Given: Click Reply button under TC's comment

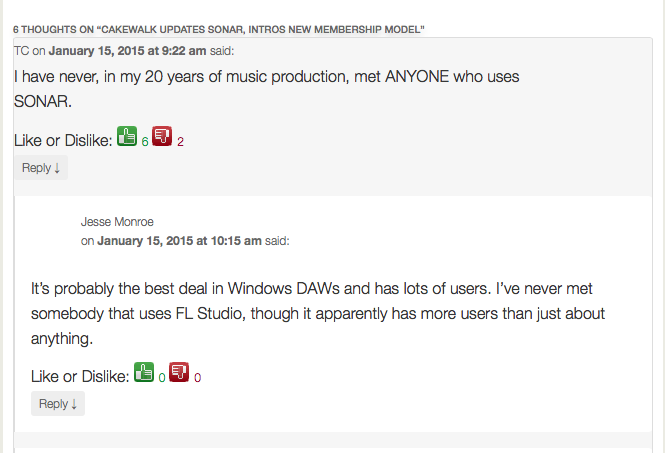Looking at the screenshot, I should click(41, 168).
